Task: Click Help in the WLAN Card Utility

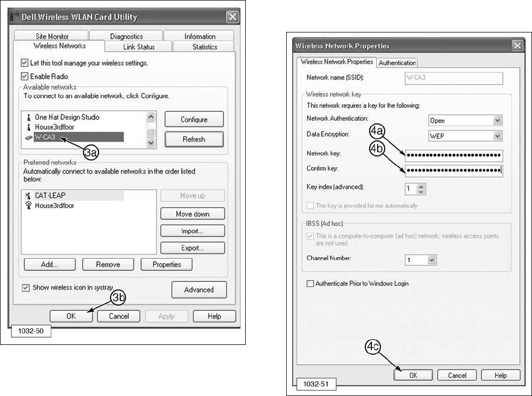Action: point(214,316)
